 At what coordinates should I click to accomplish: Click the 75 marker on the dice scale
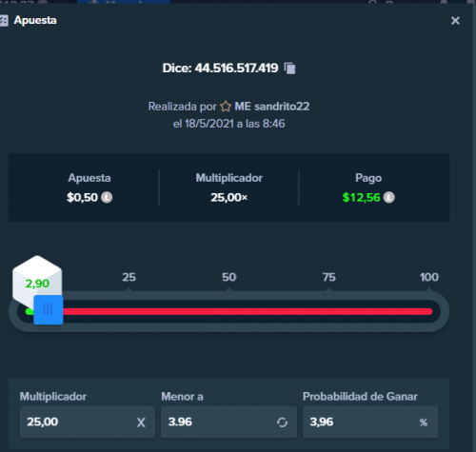coord(329,277)
